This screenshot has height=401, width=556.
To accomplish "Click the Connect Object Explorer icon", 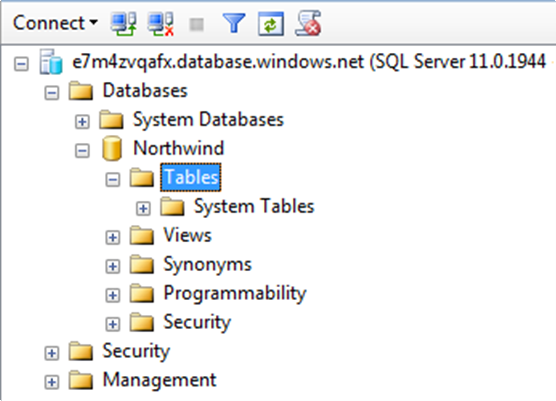I will [x=123, y=24].
